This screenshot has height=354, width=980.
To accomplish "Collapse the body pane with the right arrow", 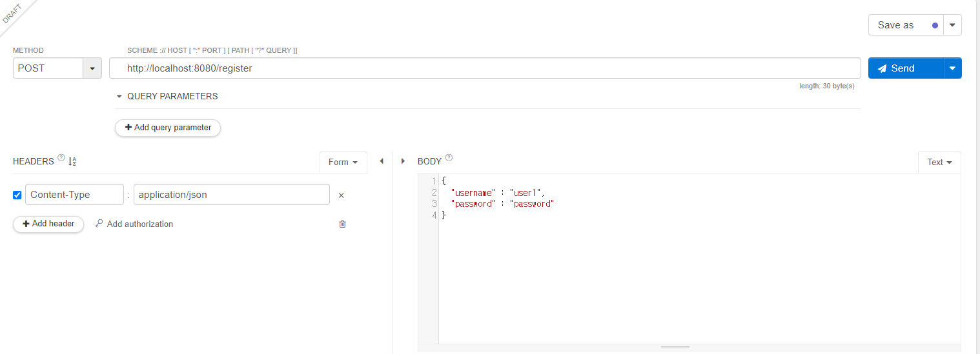I will point(403,161).
